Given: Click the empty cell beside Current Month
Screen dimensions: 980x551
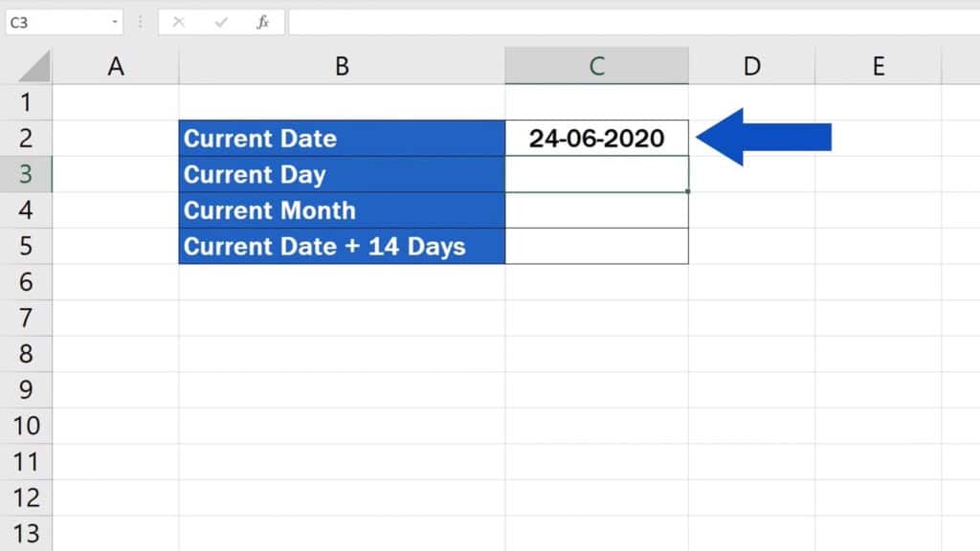Looking at the screenshot, I should coord(595,210).
